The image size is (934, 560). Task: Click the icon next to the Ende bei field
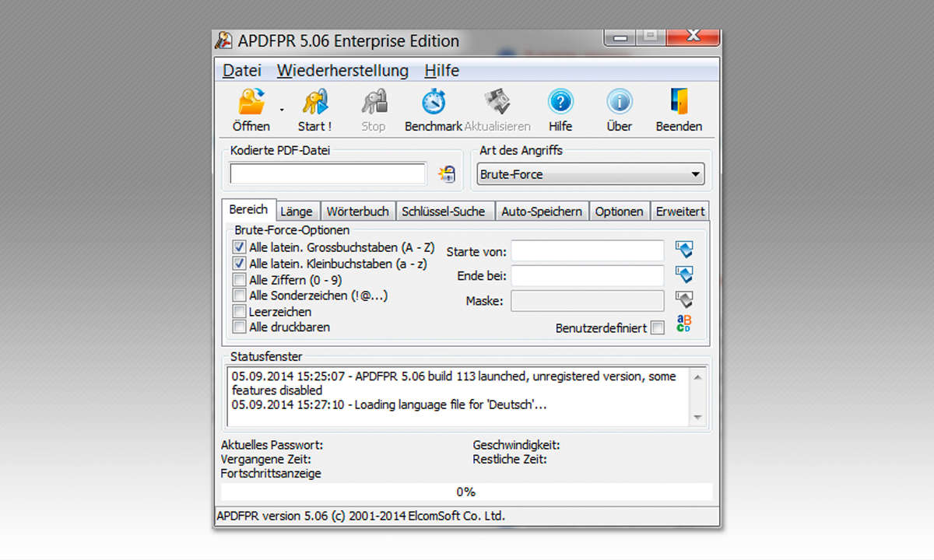[684, 275]
